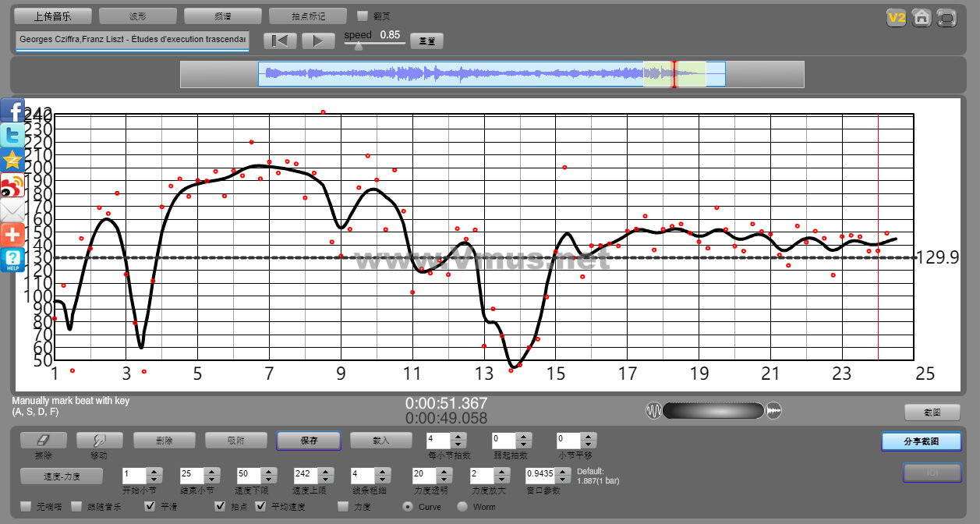Increase the 每小节拍数 beats-per-bar stepper
980x524 pixels.
[458, 437]
